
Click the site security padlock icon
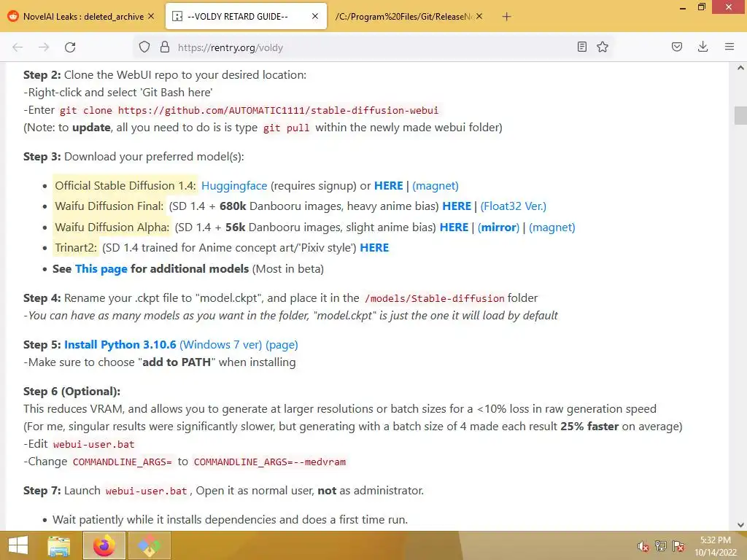(165, 47)
